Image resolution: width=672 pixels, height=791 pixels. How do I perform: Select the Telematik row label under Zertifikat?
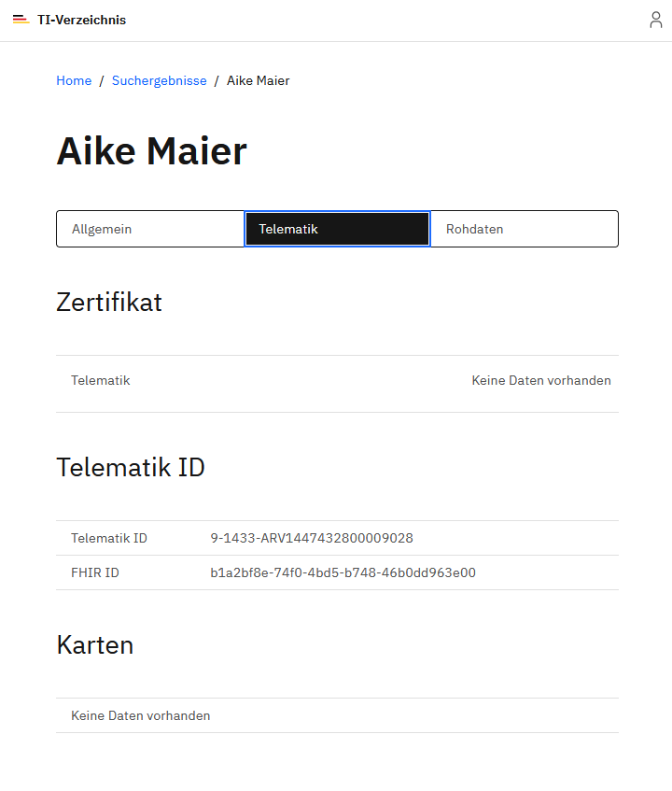[100, 380]
